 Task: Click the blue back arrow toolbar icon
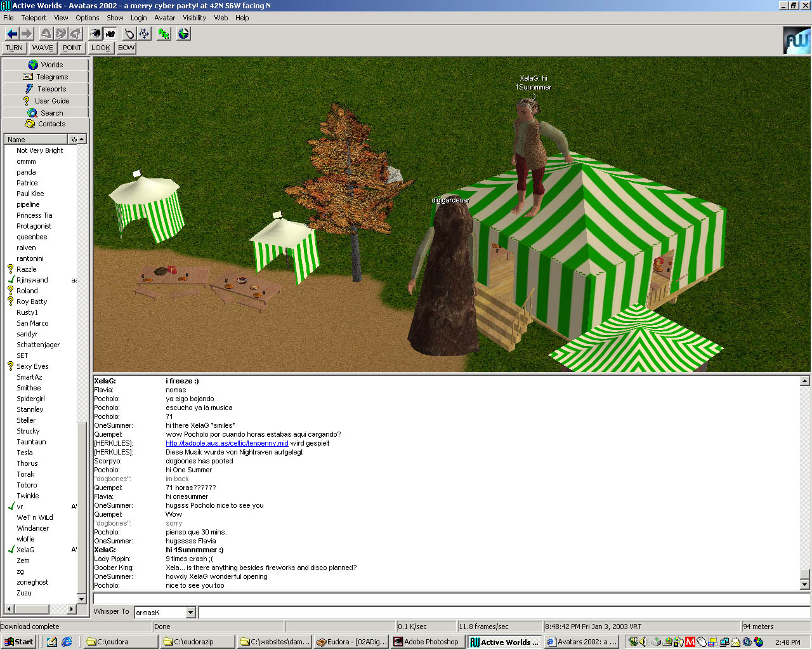(x=12, y=34)
